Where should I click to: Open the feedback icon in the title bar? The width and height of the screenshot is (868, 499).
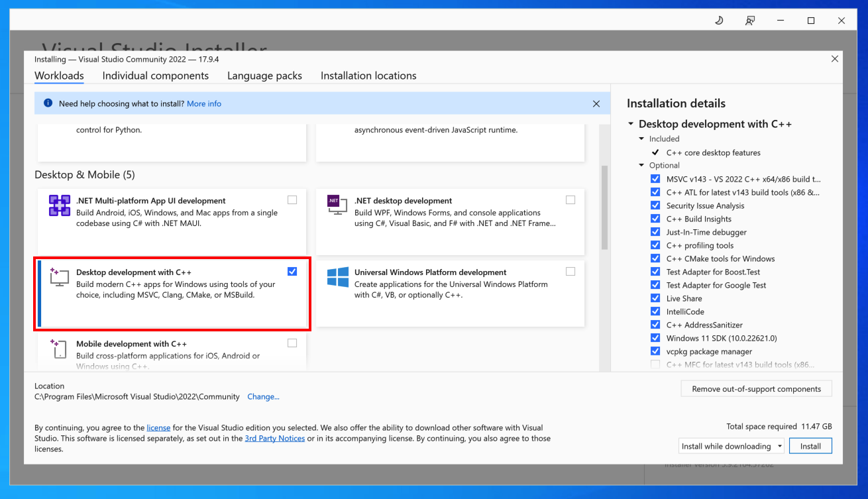tap(750, 21)
